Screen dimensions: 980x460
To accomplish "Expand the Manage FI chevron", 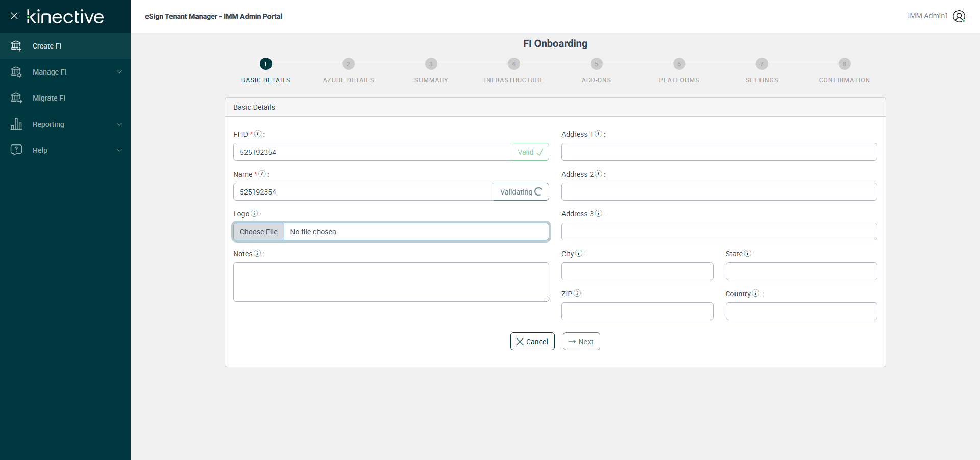I will pos(119,72).
